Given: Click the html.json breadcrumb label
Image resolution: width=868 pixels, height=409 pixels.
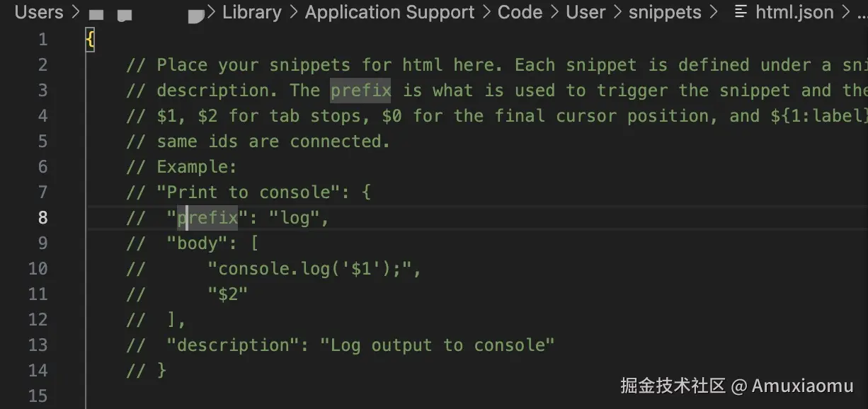Looking at the screenshot, I should coord(794,12).
